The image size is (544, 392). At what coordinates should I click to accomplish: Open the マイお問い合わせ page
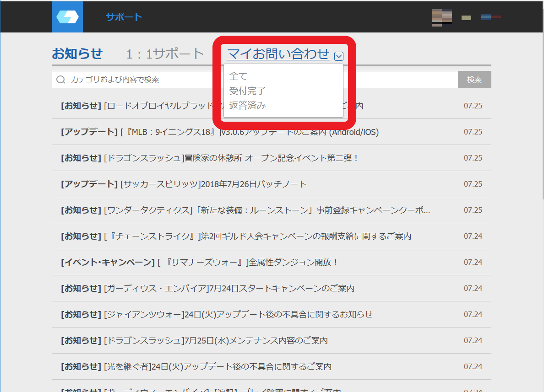pos(279,54)
